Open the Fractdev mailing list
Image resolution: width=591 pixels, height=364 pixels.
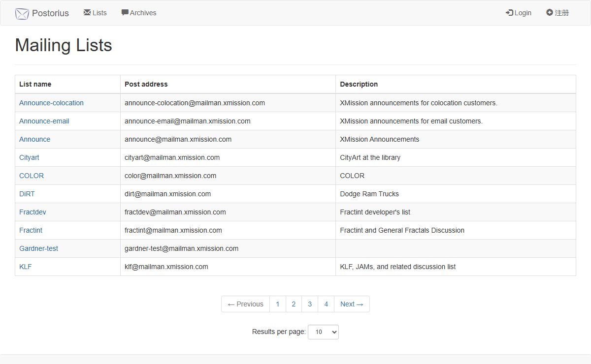[x=33, y=212]
